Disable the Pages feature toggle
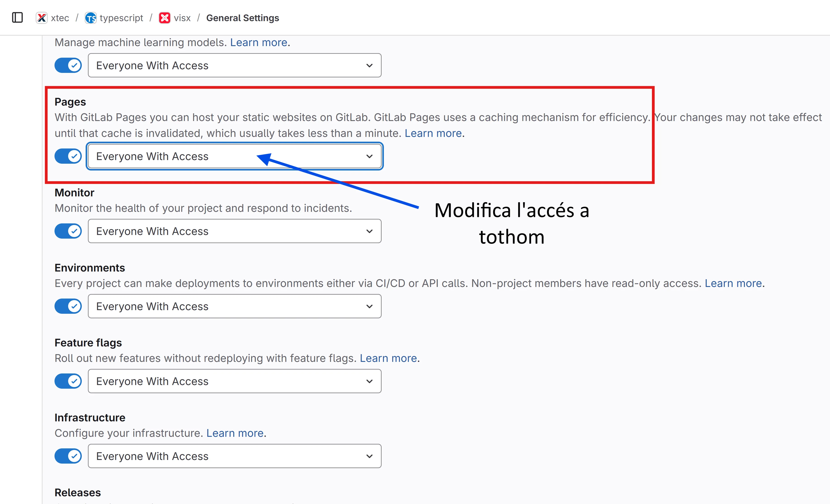This screenshot has width=830, height=504. 68,156
